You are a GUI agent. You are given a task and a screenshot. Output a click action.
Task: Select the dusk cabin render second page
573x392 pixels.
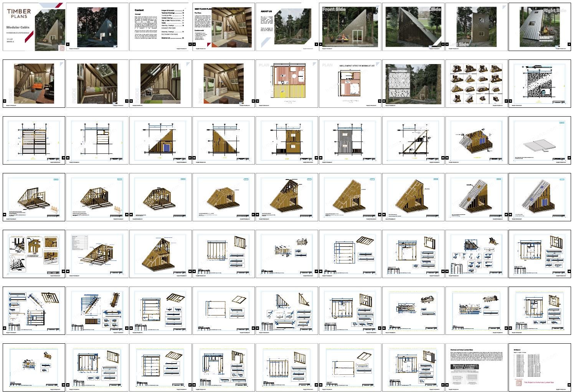pos(97,27)
